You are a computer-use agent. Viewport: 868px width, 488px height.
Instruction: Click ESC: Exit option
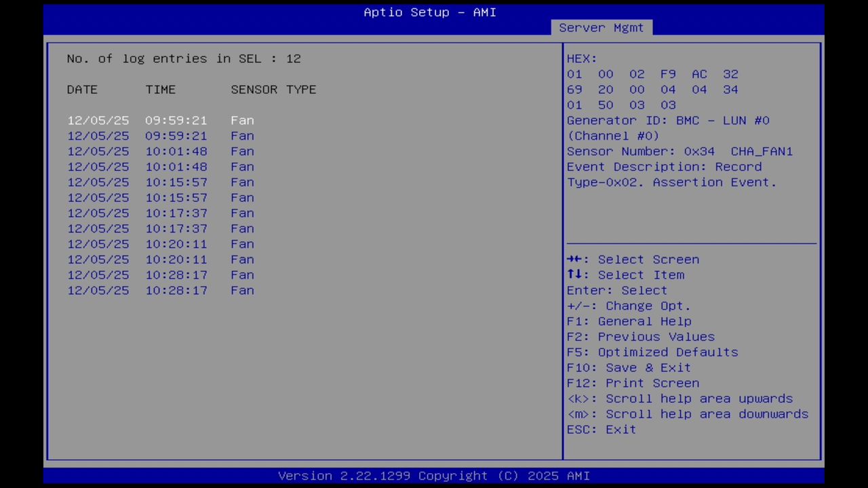(x=601, y=429)
